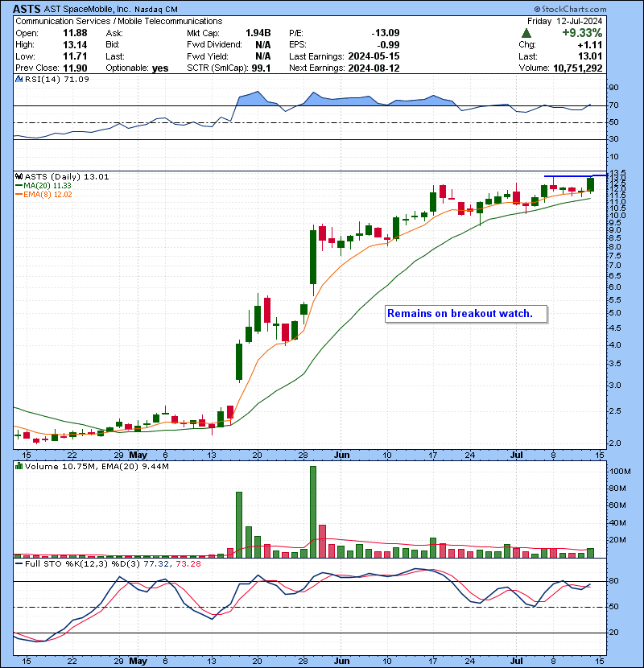Image resolution: width=644 pixels, height=668 pixels.
Task: Click the Low price value 11.71
Action: 75,56
